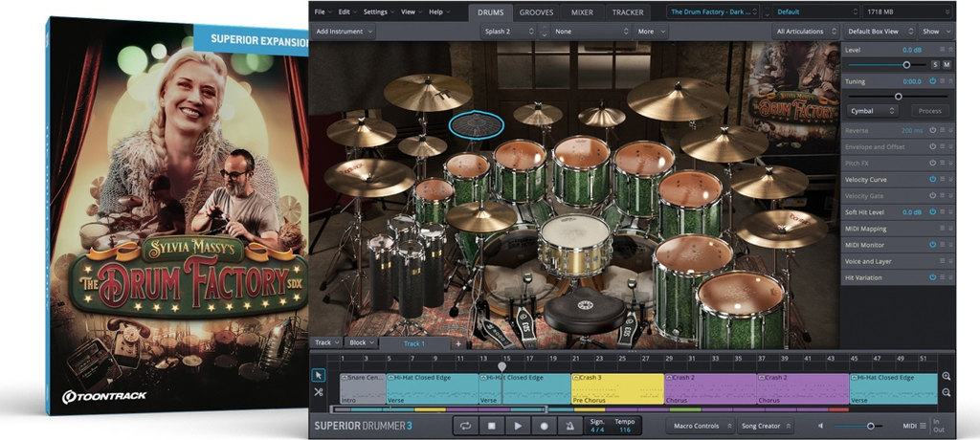Select the scissors cut tool
980x440 pixels.
[x=319, y=392]
